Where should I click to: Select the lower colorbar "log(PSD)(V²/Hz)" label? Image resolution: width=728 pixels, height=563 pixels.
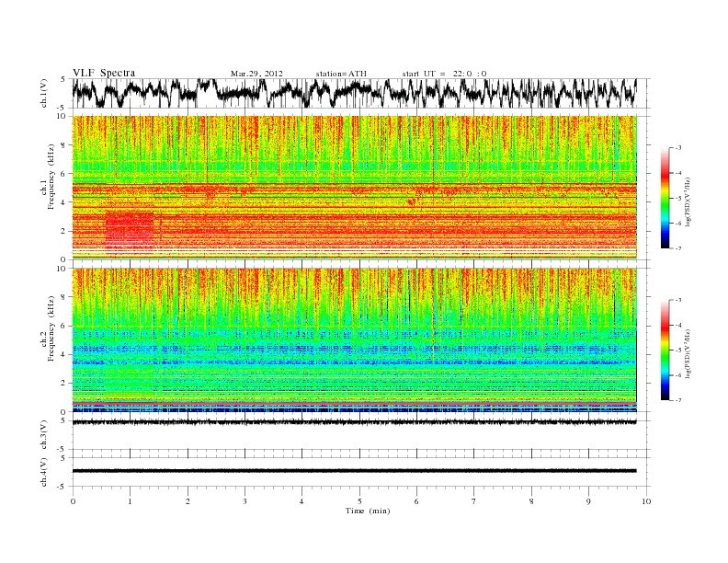[689, 353]
